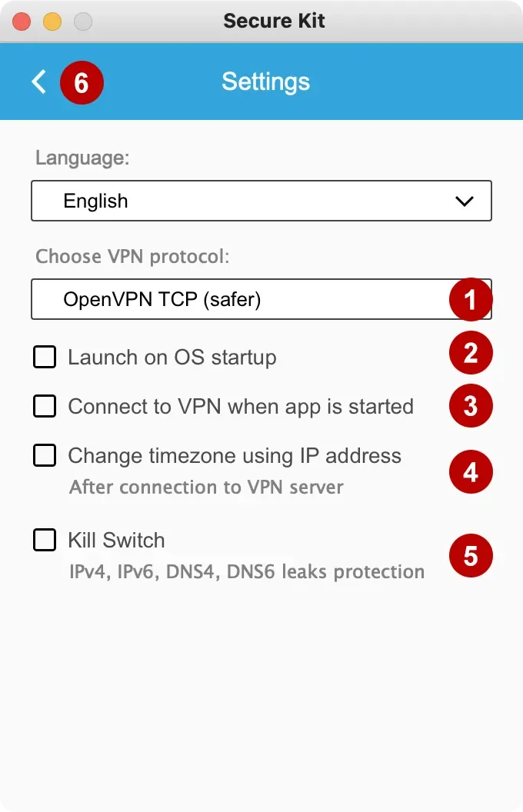Screen dimensions: 523x812
Task: Open the VPN protocol selector
Action: (x=231, y=299)
